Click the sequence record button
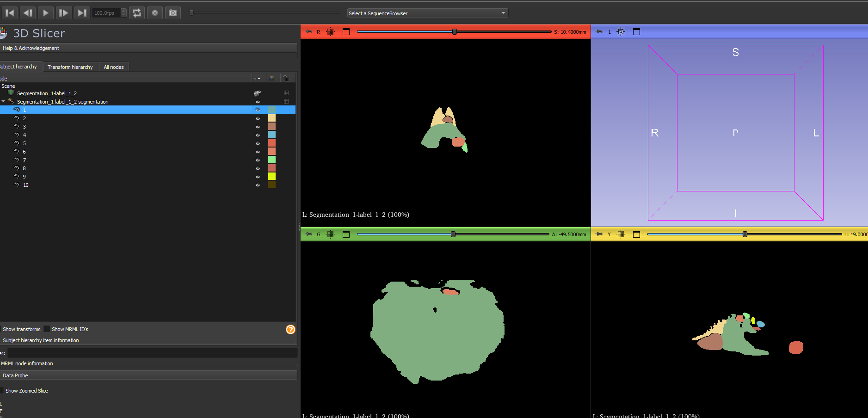Viewport: 868px width, 418px height. click(155, 13)
